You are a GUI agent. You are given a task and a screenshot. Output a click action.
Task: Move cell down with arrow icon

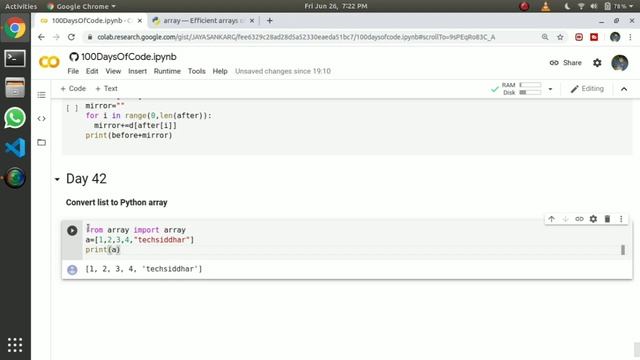pyautogui.click(x=565, y=219)
